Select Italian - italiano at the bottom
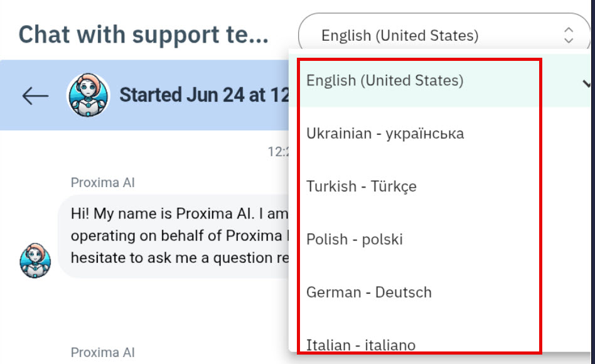The width and height of the screenshot is (595, 364). pyautogui.click(x=360, y=345)
